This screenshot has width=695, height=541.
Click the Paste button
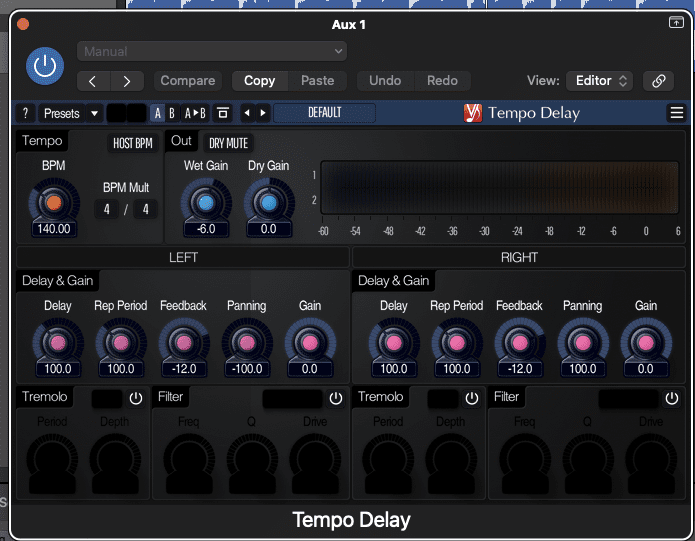click(317, 81)
